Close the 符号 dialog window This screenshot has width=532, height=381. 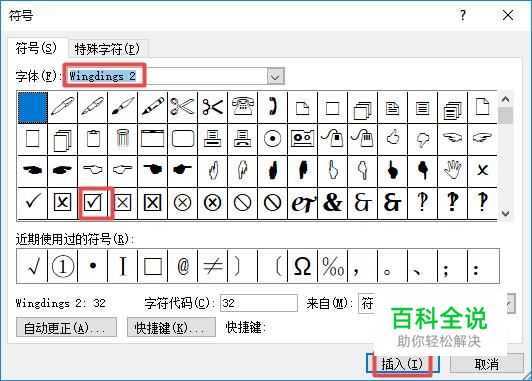tap(508, 15)
